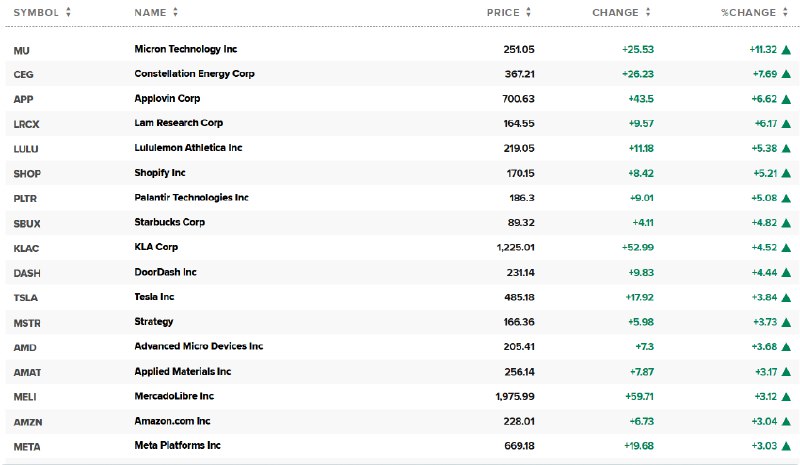Open KLA Corp company link
Viewport: 800px width, 465px height.
[x=156, y=247]
